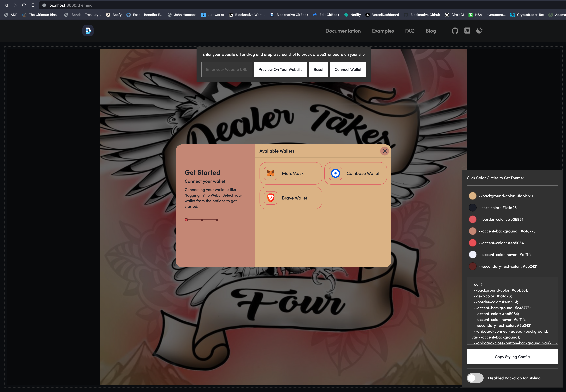Click the --background-color swatch circle
Image resolution: width=566 pixels, height=392 pixels.
pyautogui.click(x=472, y=196)
